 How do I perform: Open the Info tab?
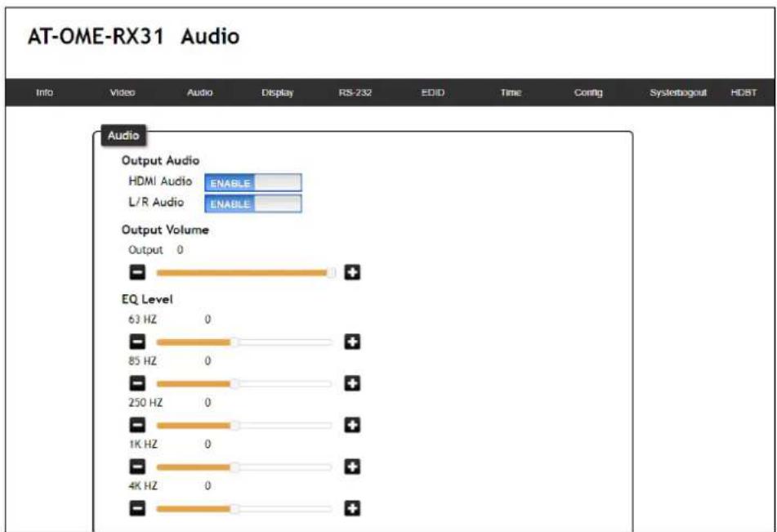click(x=45, y=92)
